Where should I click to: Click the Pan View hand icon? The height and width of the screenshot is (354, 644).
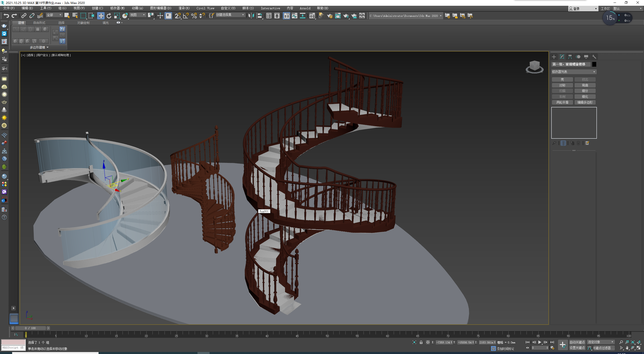tap(627, 348)
